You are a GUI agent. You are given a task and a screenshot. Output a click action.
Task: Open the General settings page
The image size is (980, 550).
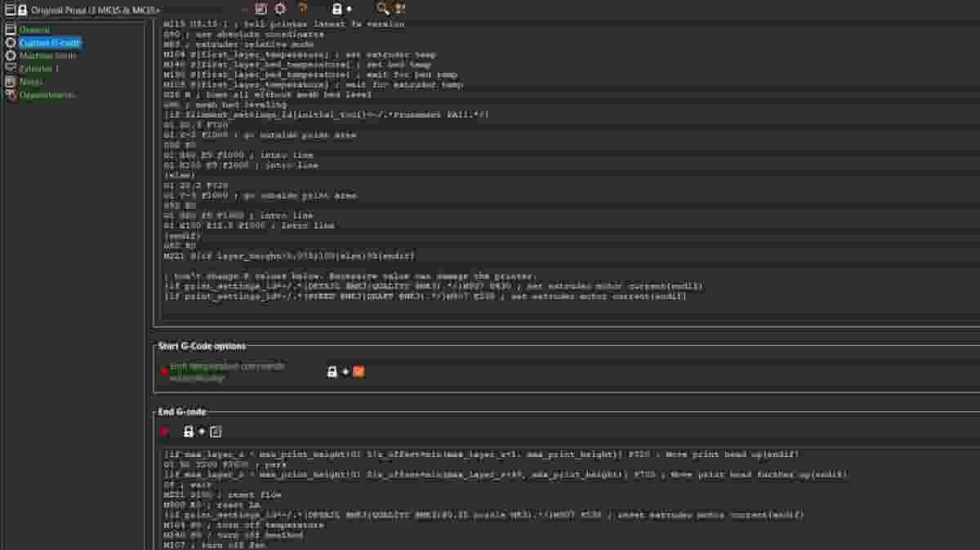pos(34,30)
